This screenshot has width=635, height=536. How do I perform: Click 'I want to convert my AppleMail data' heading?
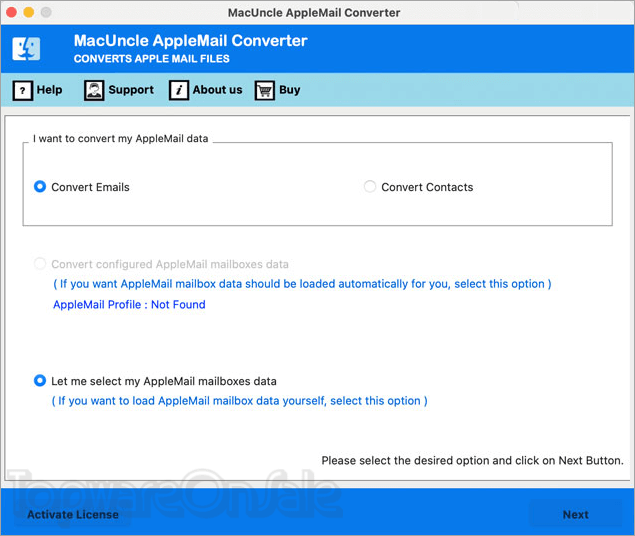coord(120,138)
